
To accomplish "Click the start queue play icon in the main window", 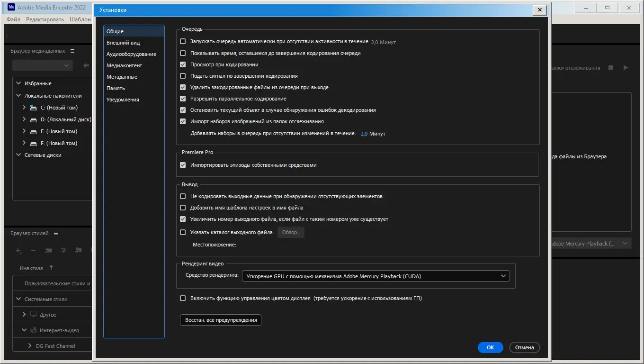I will pyautogui.click(x=626, y=68).
